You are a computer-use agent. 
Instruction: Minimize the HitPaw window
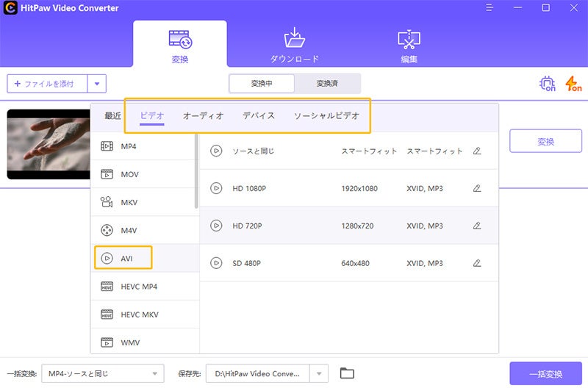[518, 7]
